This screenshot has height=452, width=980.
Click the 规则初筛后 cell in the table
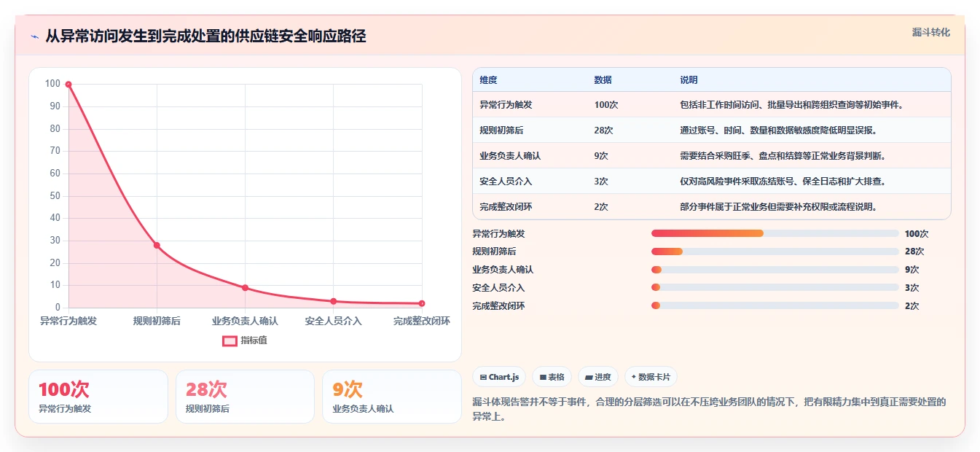click(502, 130)
